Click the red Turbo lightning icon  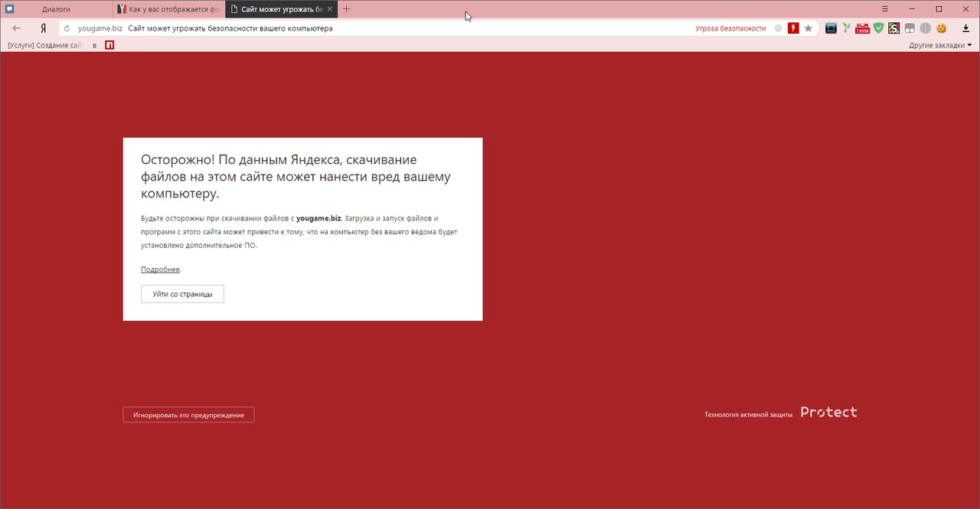tap(793, 28)
